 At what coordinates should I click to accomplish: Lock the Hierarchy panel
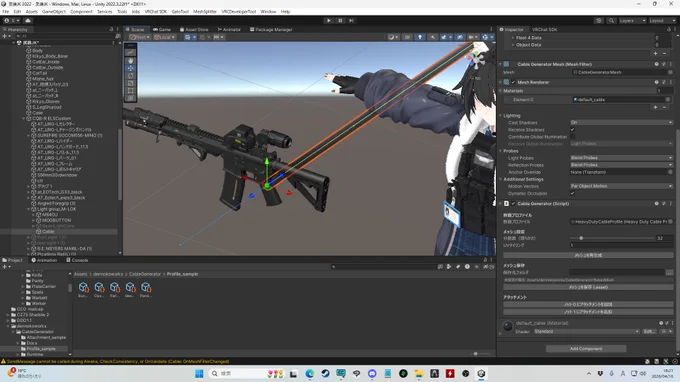(x=111, y=29)
